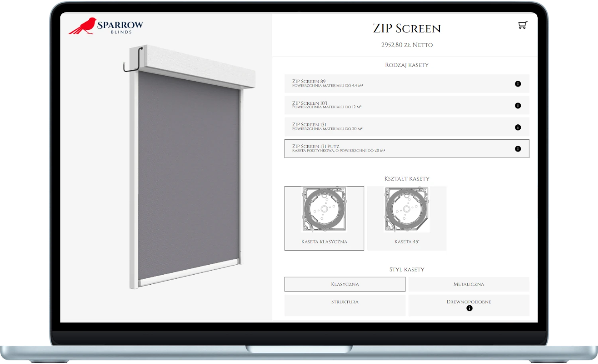
Task: Click the Zip Screen title heading
Action: coord(407,28)
